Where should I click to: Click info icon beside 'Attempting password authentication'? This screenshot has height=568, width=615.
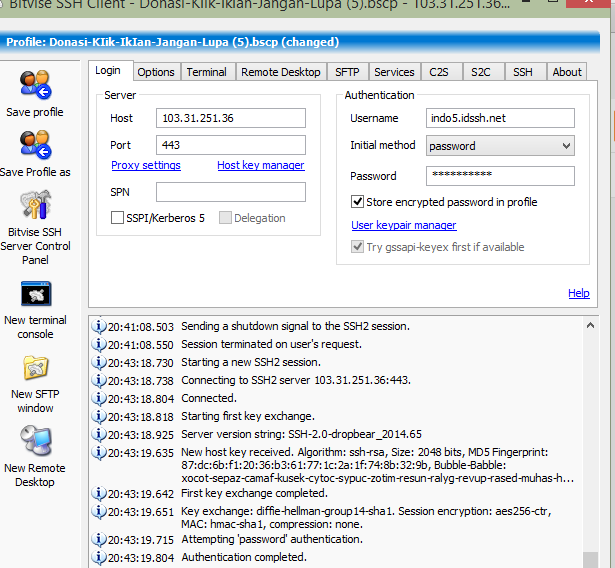pyautogui.click(x=99, y=539)
